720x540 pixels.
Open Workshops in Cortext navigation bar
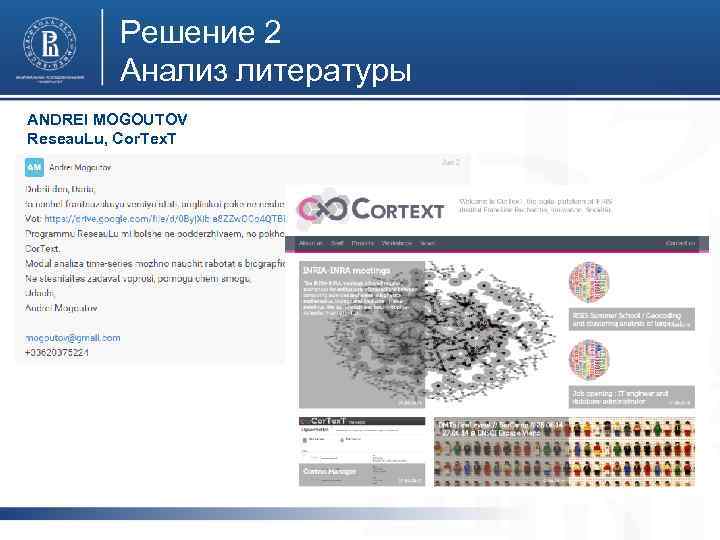pos(397,243)
